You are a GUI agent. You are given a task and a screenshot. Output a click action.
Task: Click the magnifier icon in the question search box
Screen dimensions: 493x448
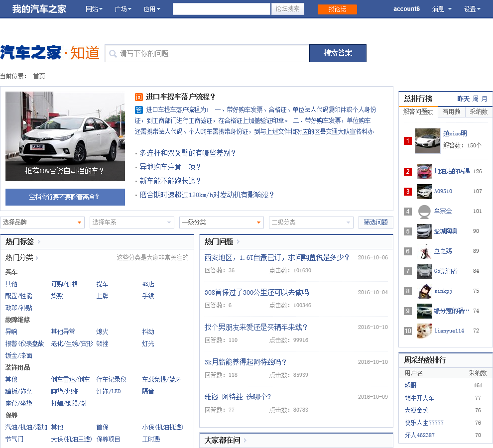click(113, 54)
